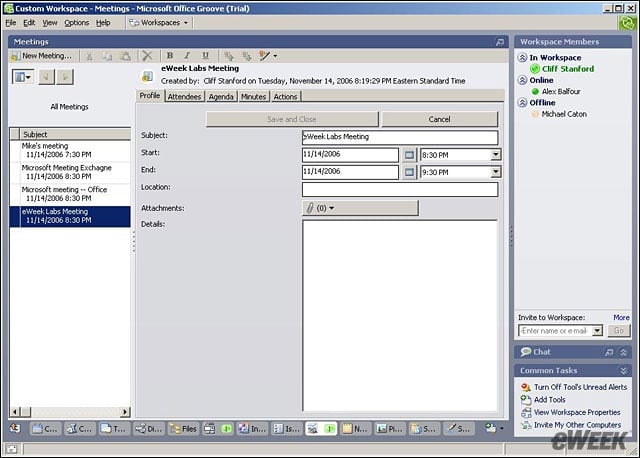The width and height of the screenshot is (640, 458).
Task: Click the Underline formatting icon
Action: click(205, 56)
